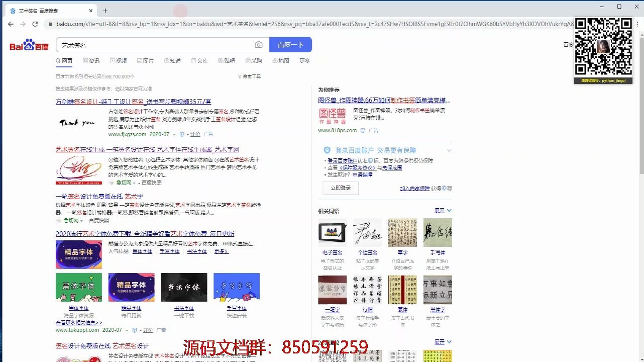This screenshot has height=362, width=644.
Task: Go back with browser back arrow
Action: coord(11,24)
